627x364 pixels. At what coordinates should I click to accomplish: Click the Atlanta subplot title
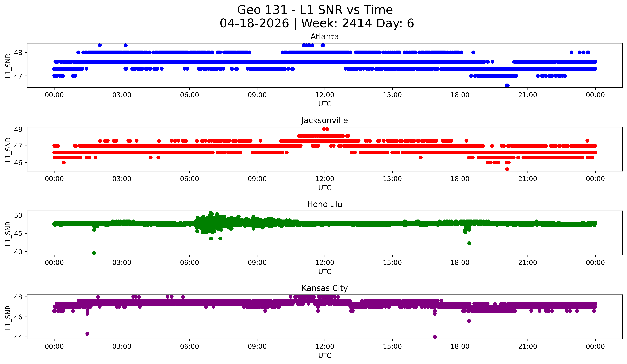[x=324, y=37]
